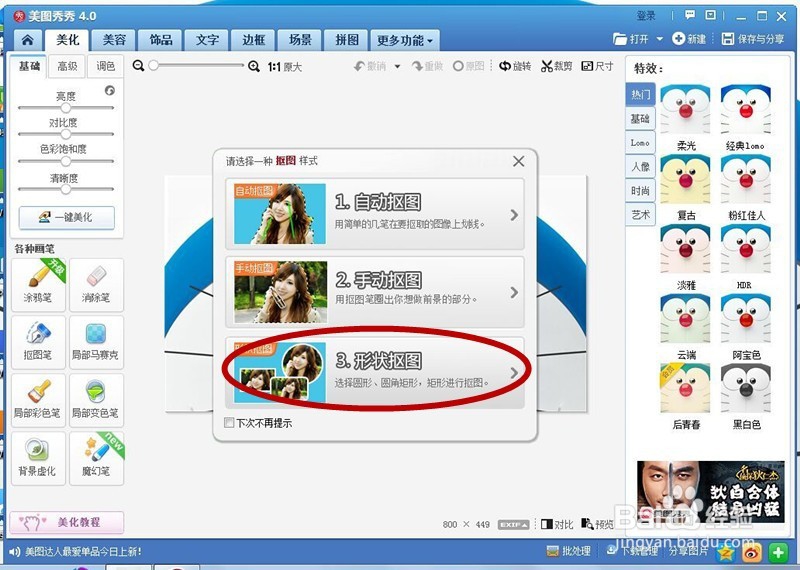Open the 场景 tab
Image resolution: width=800 pixels, height=570 pixels.
click(300, 40)
